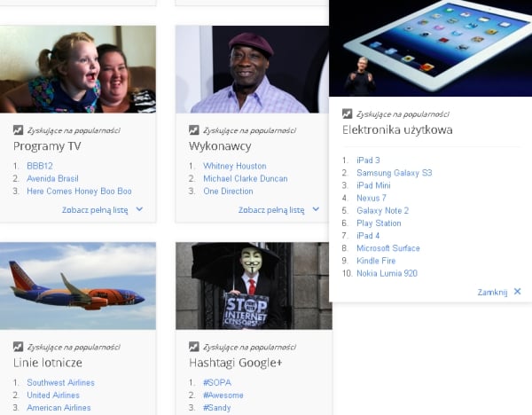Screen dimensions: 532x415
Task: Click Zamknij to collapse electronics list
Action: coord(492,292)
